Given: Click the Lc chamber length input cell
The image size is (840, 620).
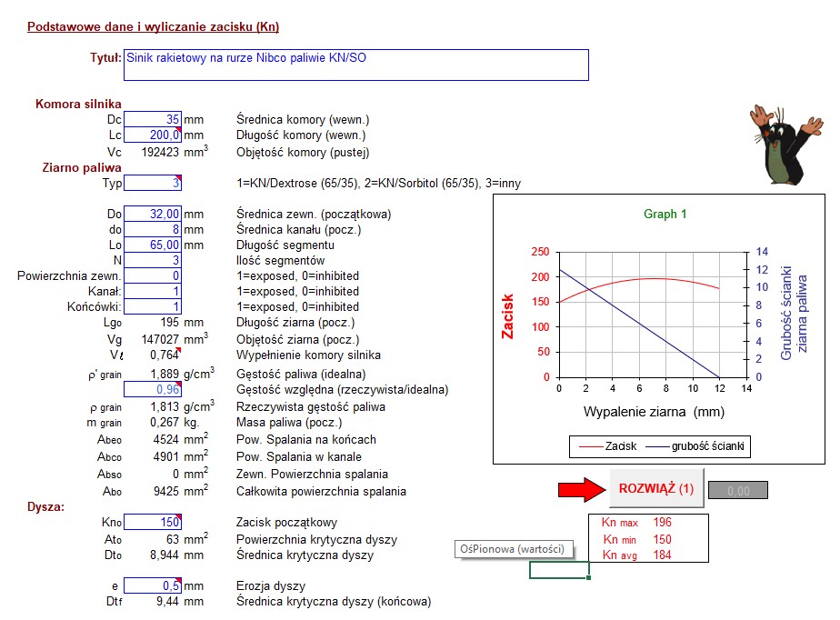Looking at the screenshot, I should click(153, 135).
